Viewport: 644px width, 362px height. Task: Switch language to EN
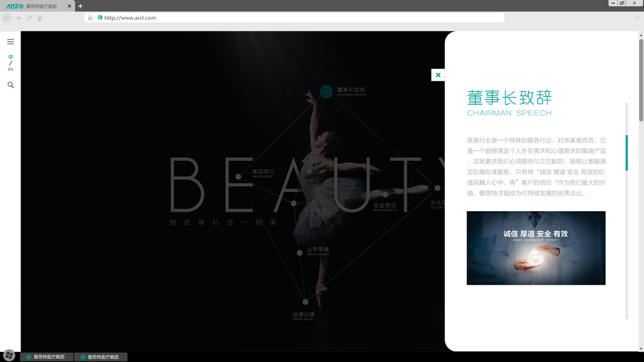(x=11, y=69)
